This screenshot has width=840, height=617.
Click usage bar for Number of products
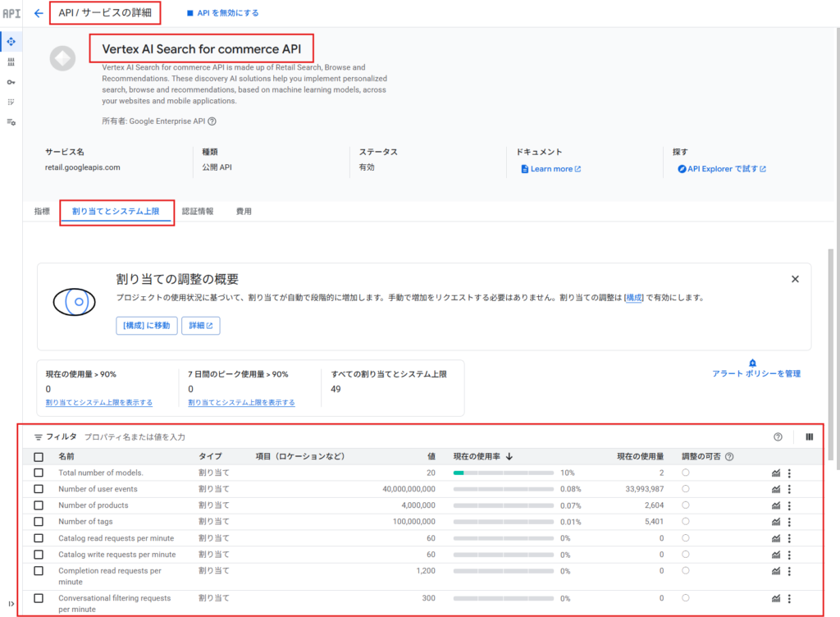coord(503,505)
